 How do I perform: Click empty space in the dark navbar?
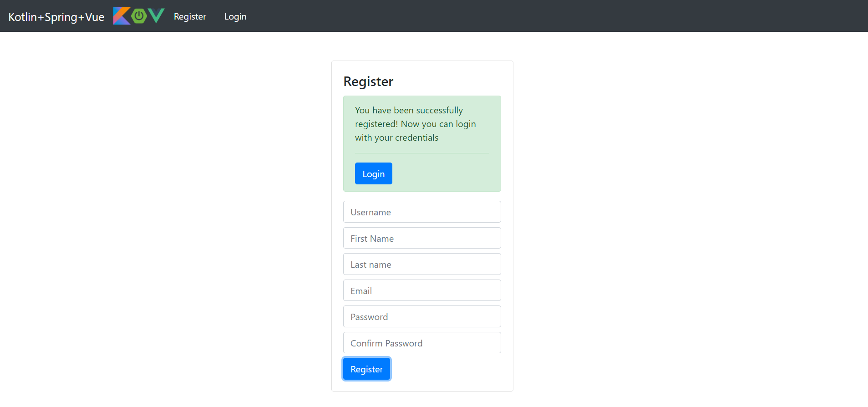pos(546,16)
